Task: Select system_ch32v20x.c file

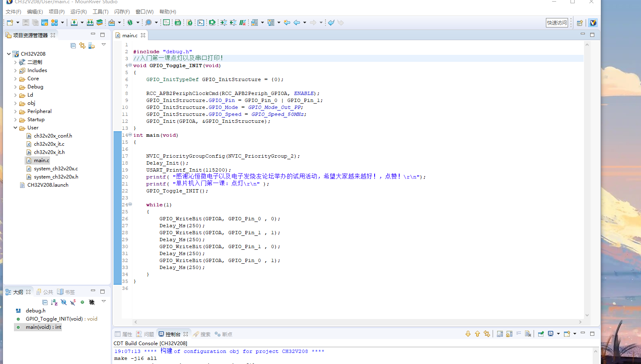Action: click(x=56, y=169)
